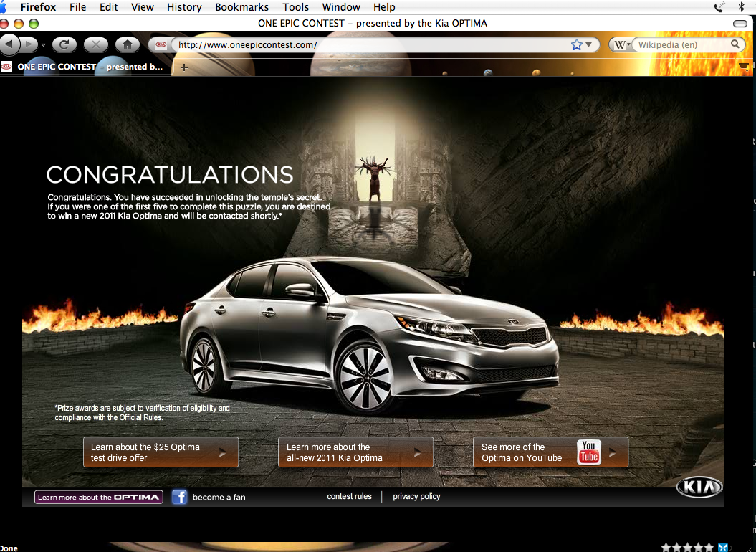
Task: Bookmark this page with the star icon
Action: (577, 45)
